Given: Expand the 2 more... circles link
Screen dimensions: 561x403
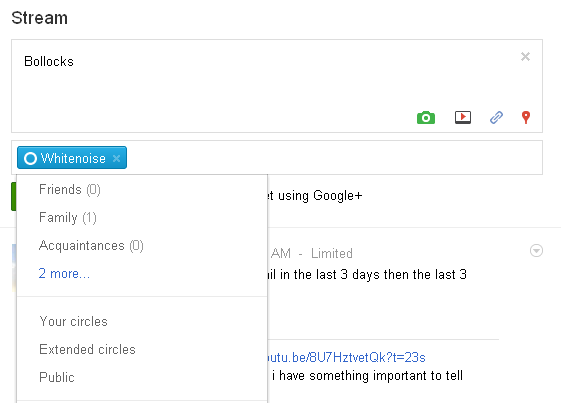Looking at the screenshot, I should [x=64, y=273].
